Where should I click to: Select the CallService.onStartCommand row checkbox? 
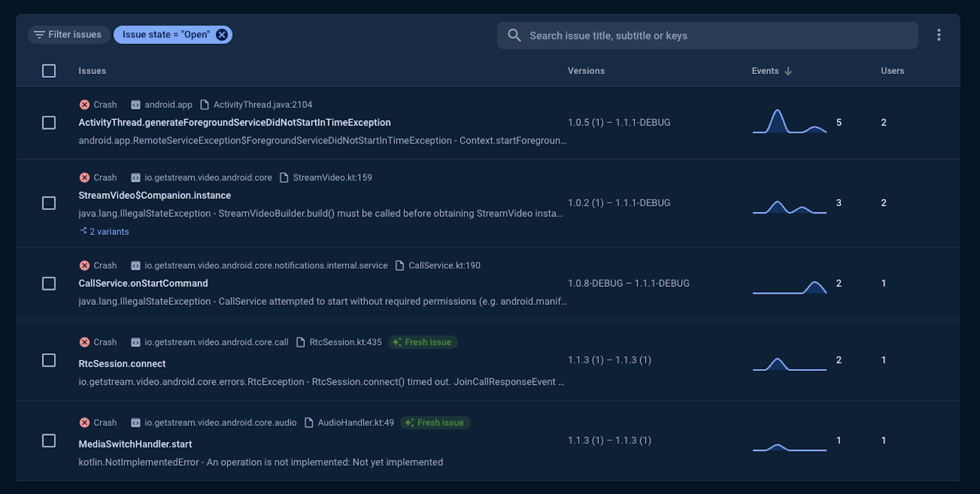click(x=49, y=283)
